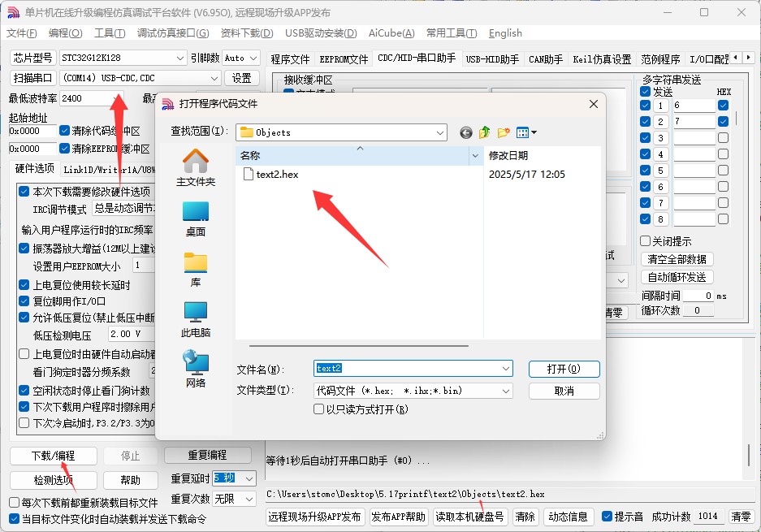
Task: Open This PC shortcut (此电脑)
Action: coord(196,319)
